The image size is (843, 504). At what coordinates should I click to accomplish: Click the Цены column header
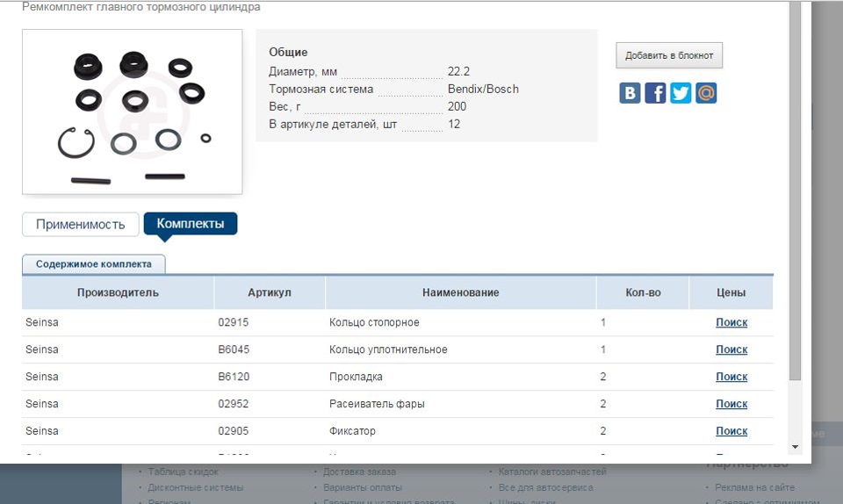tap(731, 292)
